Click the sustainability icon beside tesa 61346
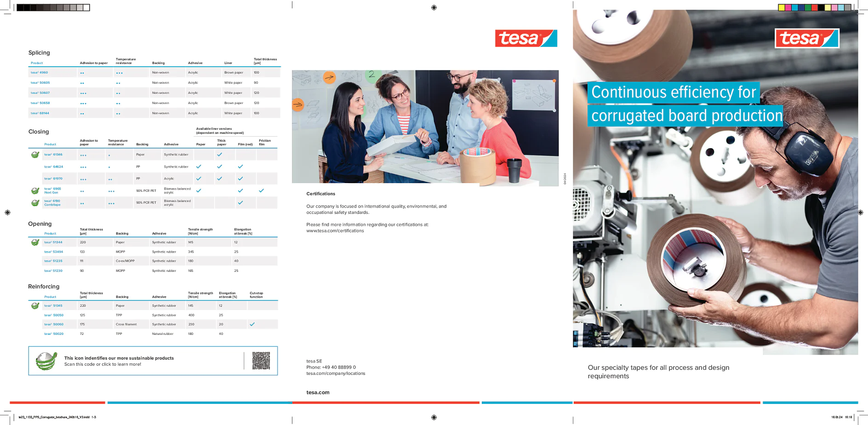Screen dimensions: 868x425 (34, 155)
